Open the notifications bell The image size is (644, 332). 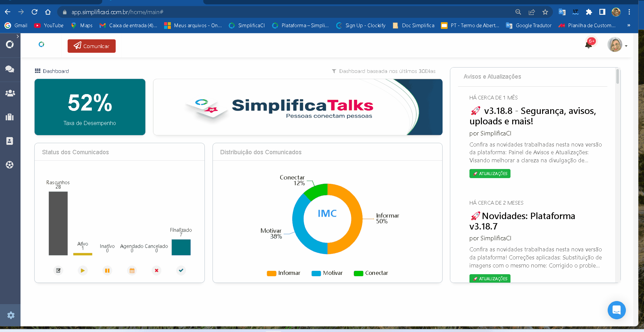pyautogui.click(x=589, y=45)
